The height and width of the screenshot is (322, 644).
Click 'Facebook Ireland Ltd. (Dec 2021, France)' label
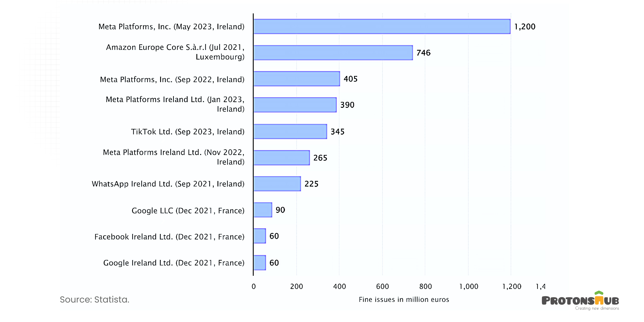170,237
